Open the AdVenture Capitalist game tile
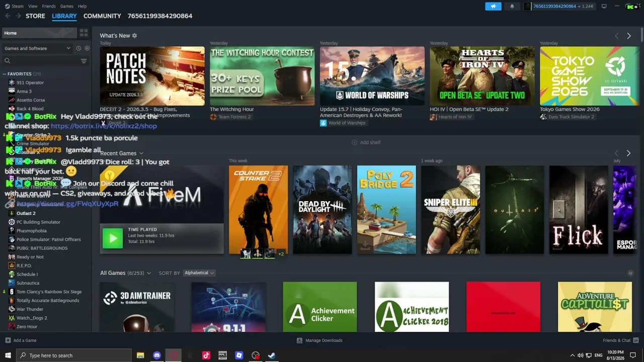Screen dimensions: 644x362 (x=595, y=307)
